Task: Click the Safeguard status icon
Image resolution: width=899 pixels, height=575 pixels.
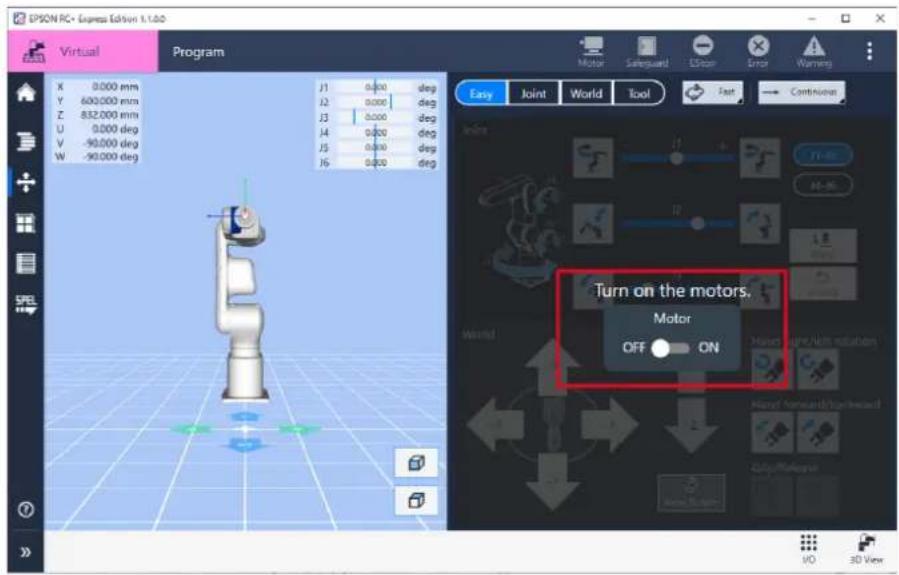Action: pyautogui.click(x=647, y=52)
